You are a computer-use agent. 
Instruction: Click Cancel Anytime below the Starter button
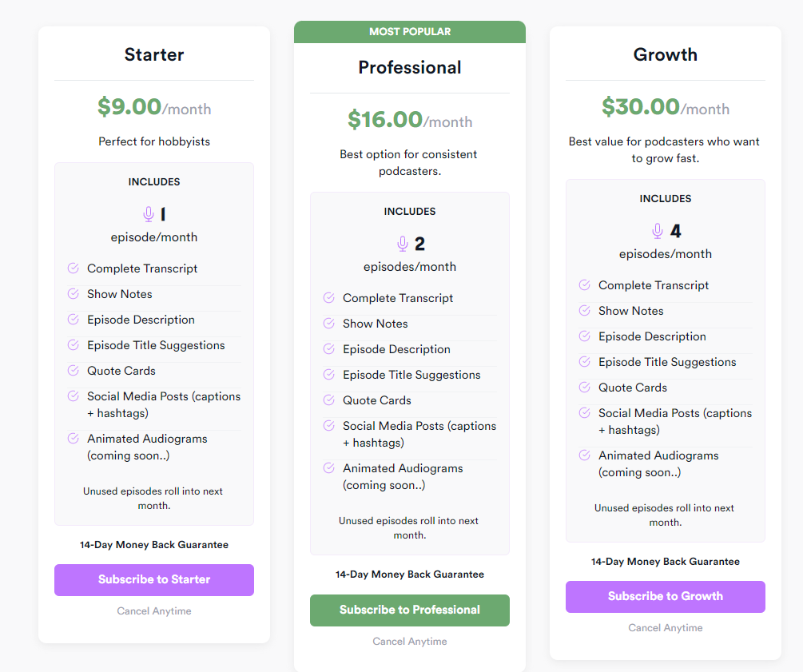(154, 611)
